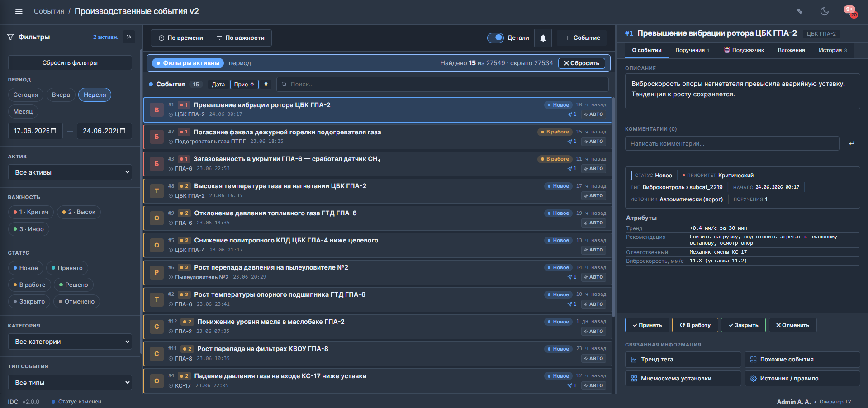868x408 pixels.
Task: Click the Б badge on the Погасание факела event
Action: coord(157,137)
